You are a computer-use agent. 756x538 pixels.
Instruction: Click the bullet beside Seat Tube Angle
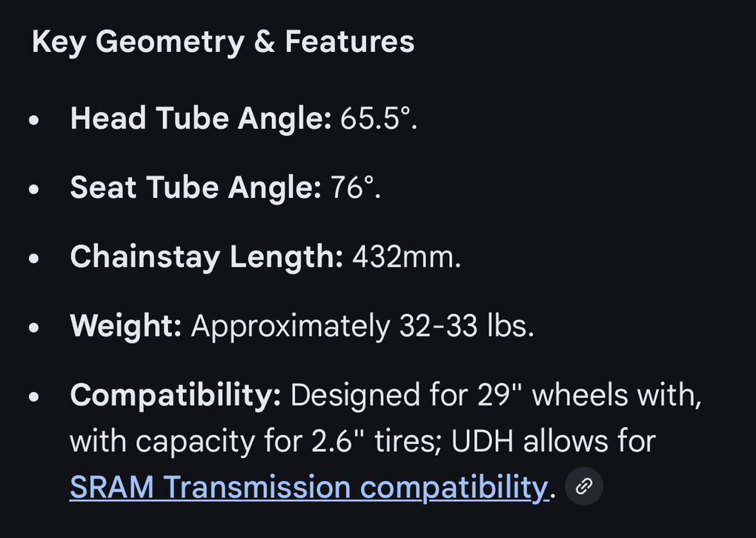click(x=34, y=189)
